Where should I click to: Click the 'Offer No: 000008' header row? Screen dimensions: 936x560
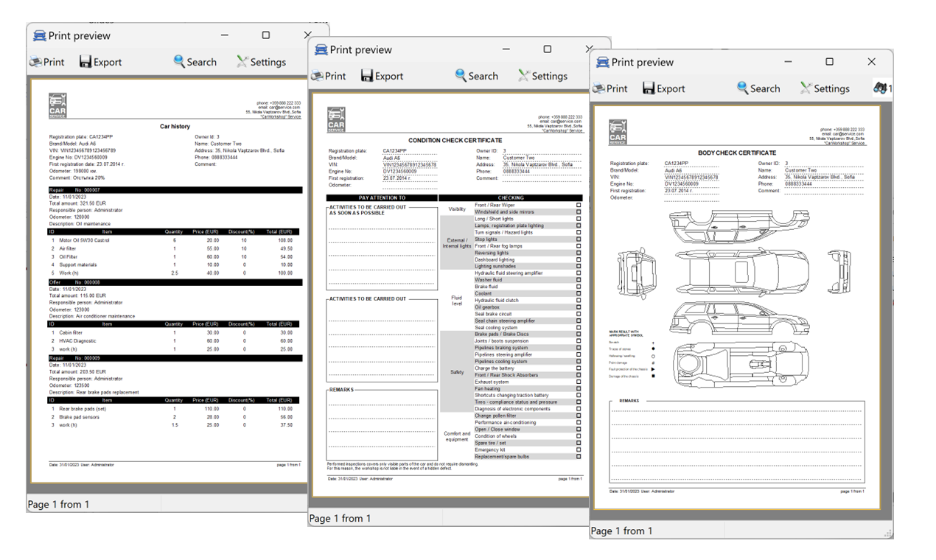pyautogui.click(x=175, y=282)
